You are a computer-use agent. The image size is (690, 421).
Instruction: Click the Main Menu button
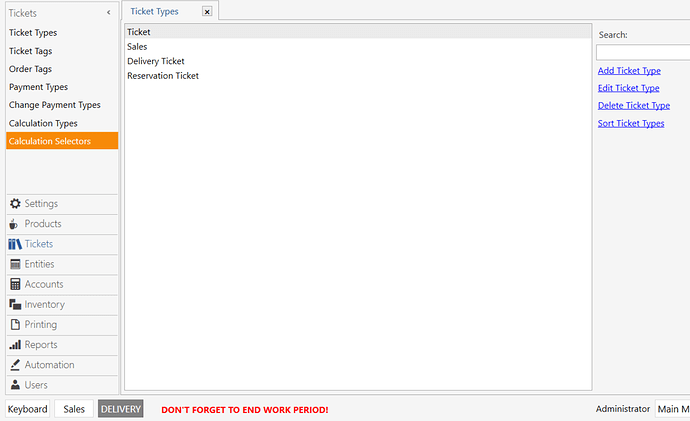coord(672,409)
